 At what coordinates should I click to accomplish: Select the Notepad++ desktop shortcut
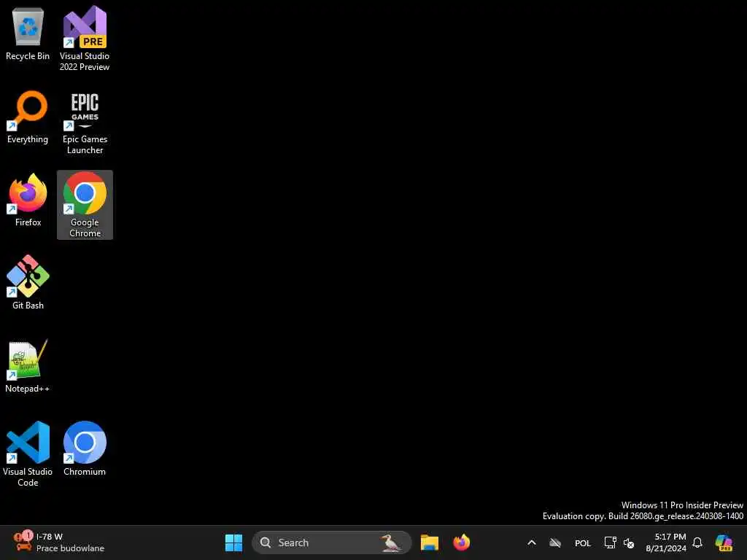pos(28,366)
